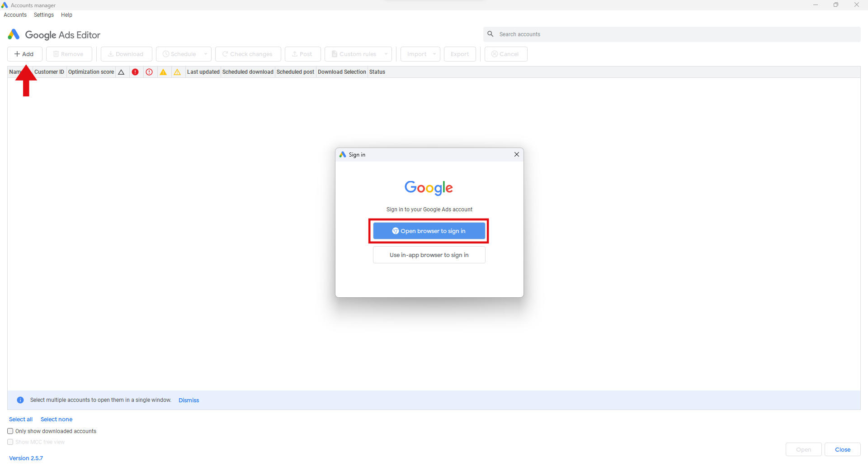Toggle Show MCC tree view checkbox

[x=10, y=442]
